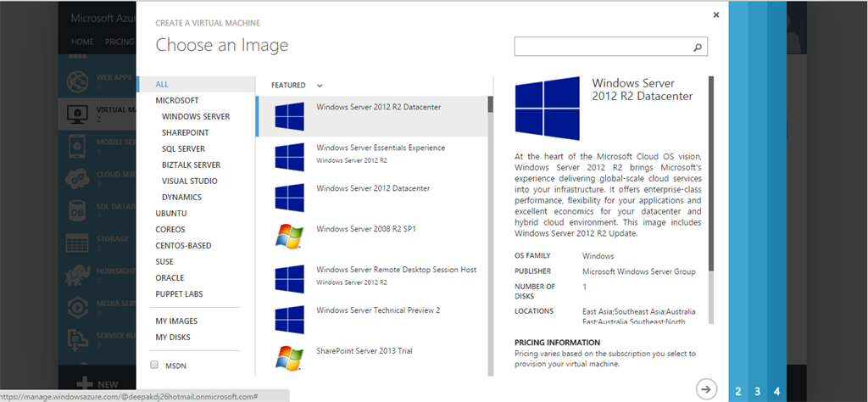Click the Microsoft Windows Server Group publisher value
868x402 pixels.
(639, 272)
